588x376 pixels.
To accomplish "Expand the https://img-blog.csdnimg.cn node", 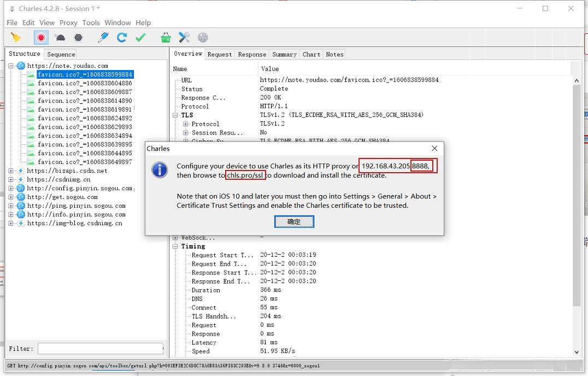I will (x=11, y=224).
